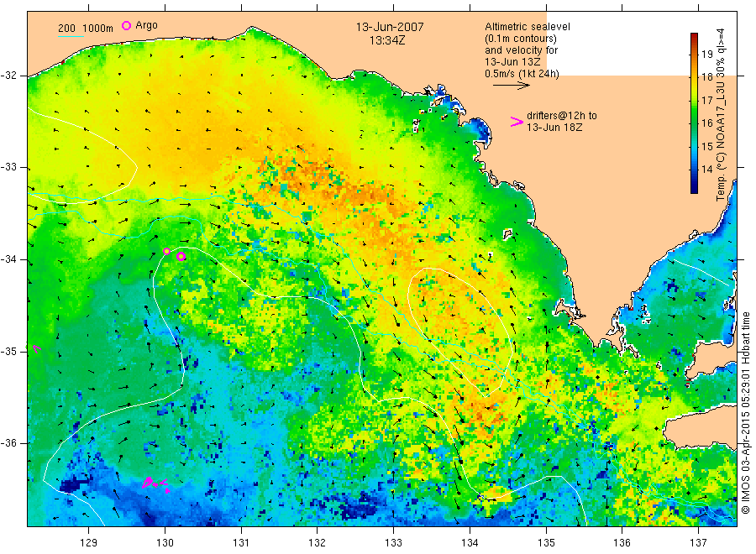Click the Argo legend circle marker
Viewport: 756px width, 554px height.
pyautogui.click(x=126, y=25)
